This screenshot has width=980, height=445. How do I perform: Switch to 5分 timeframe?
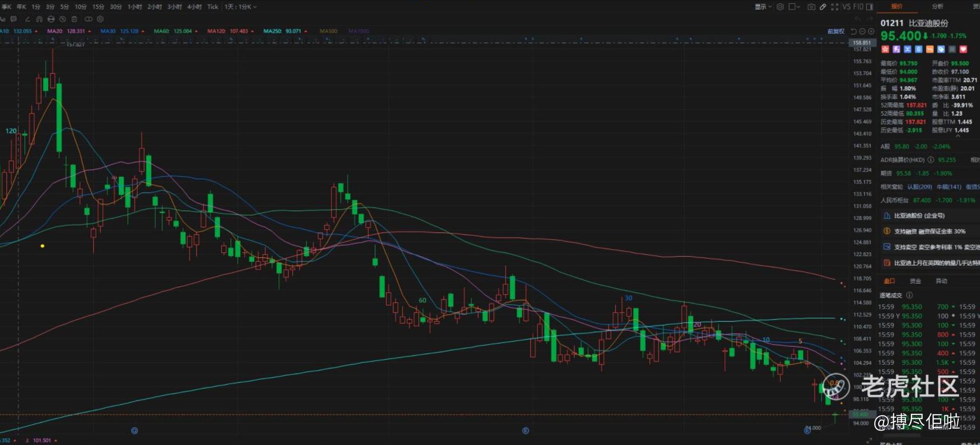(x=64, y=6)
